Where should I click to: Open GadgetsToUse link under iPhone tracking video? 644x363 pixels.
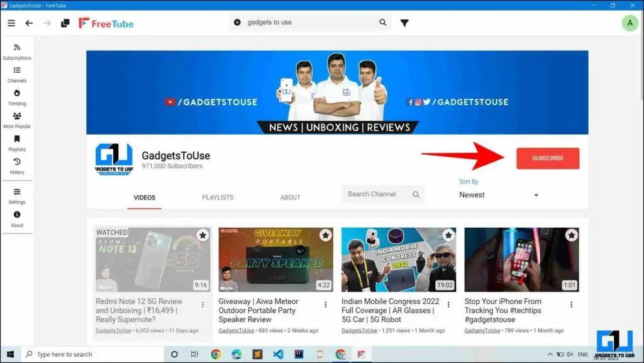click(482, 330)
